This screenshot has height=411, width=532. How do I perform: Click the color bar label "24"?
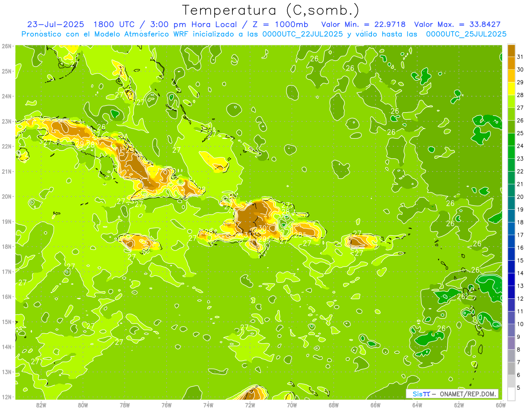[x=520, y=146]
